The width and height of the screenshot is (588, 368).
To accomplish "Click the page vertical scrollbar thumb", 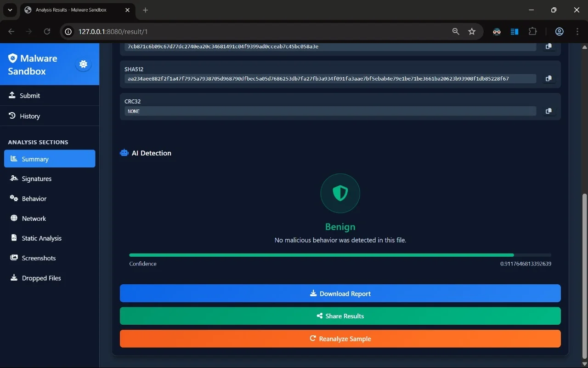I will [584, 277].
